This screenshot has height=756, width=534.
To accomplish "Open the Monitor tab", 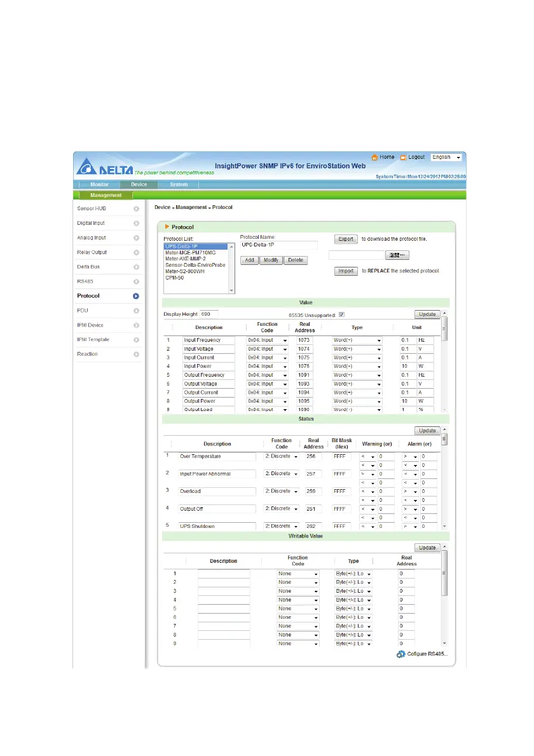I will coord(99,185).
